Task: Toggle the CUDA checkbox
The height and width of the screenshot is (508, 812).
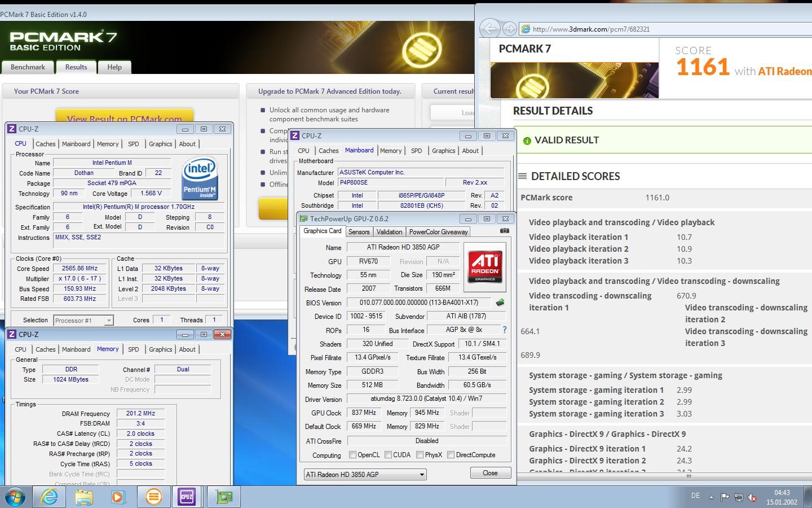Action: click(388, 454)
